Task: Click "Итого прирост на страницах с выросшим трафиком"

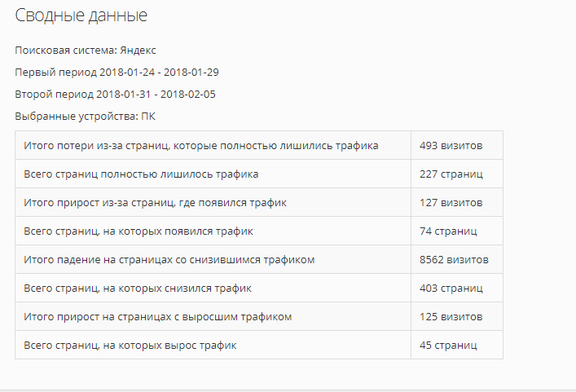Action: tap(158, 316)
